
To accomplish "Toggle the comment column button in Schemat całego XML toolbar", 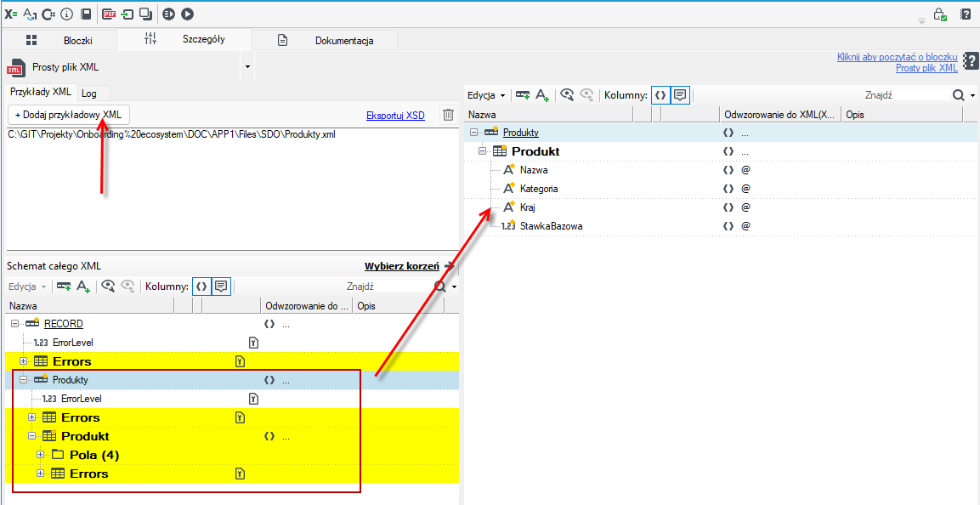I will [x=221, y=287].
